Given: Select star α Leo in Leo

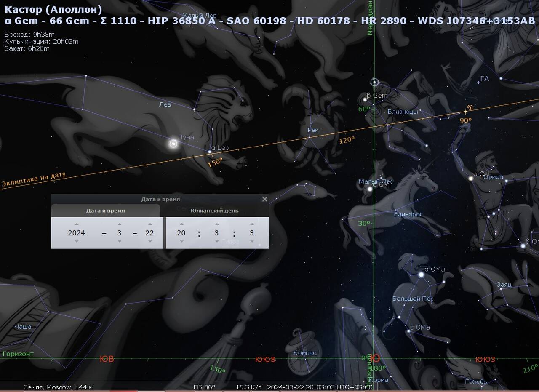Looking at the screenshot, I should point(210,151).
